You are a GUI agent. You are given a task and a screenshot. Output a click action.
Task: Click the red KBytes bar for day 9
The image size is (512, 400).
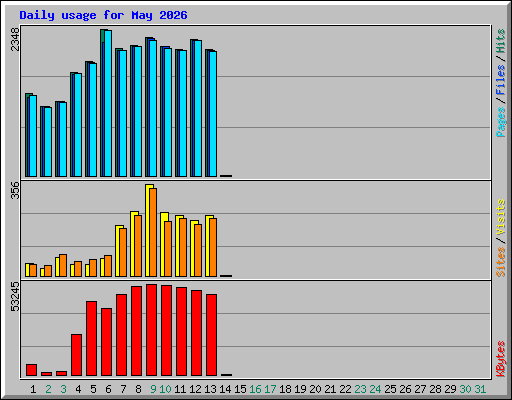tap(151, 330)
